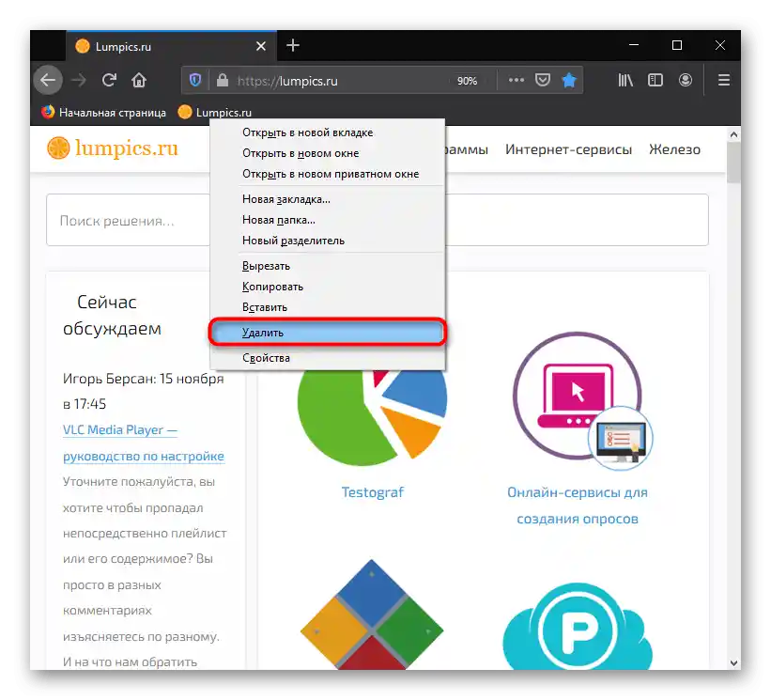Toggle the bookmark star for this page
The height and width of the screenshot is (700, 771).
click(x=569, y=80)
